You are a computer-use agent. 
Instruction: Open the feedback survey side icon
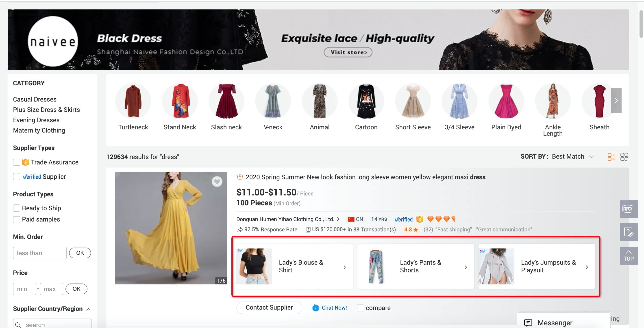tap(628, 232)
